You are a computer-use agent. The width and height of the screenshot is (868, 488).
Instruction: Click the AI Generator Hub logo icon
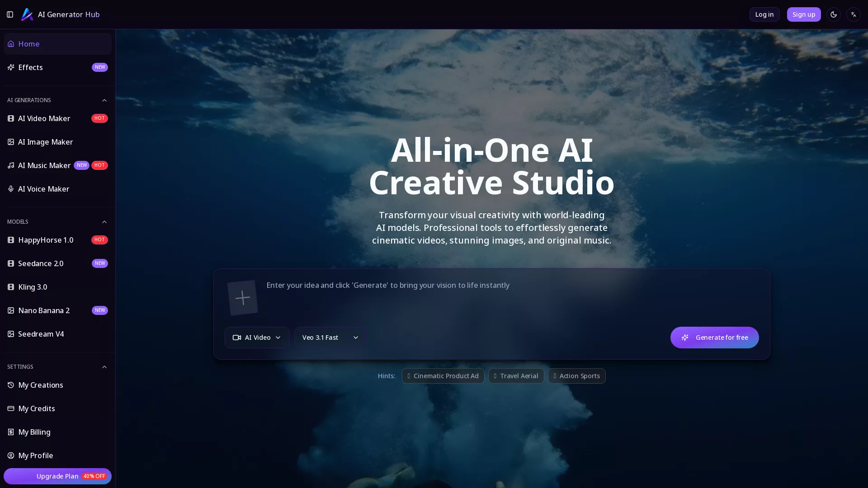[x=27, y=14]
